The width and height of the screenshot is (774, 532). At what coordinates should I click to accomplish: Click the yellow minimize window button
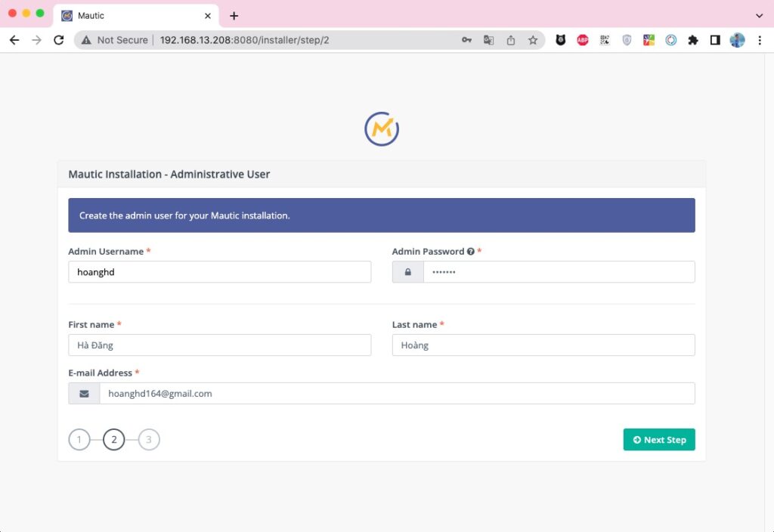coord(26,14)
